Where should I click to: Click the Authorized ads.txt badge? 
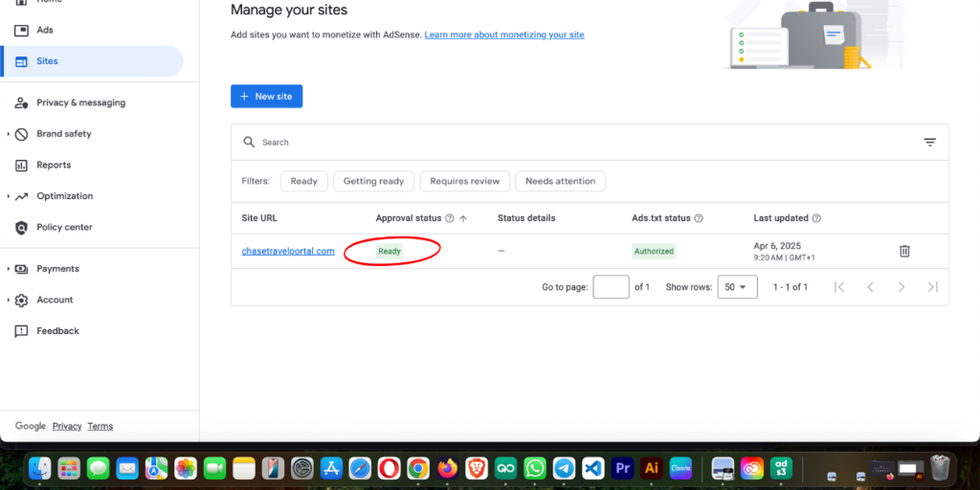coord(654,252)
